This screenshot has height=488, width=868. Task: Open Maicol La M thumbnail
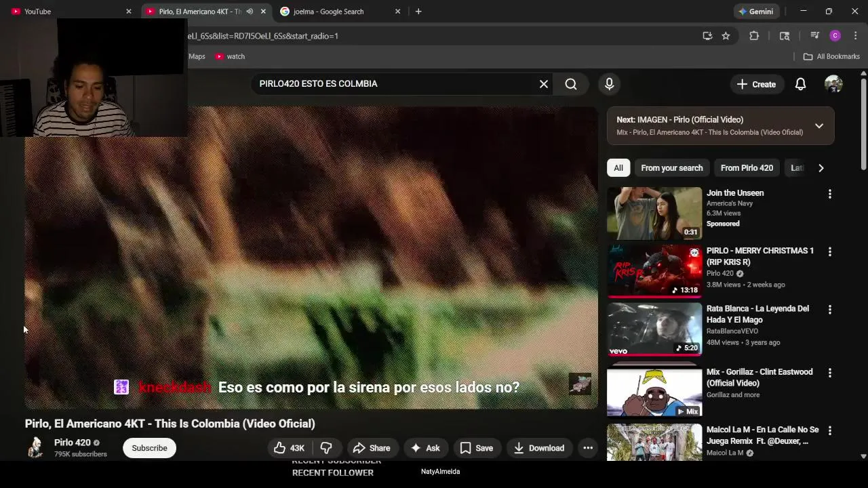654,442
